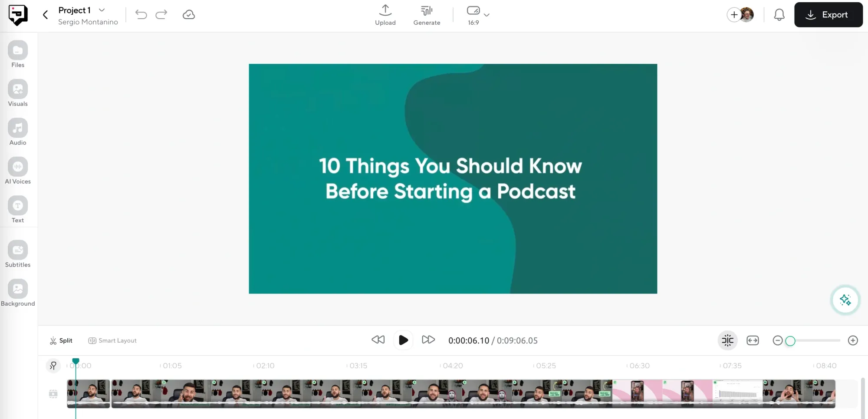
Task: Click the cloud save status icon
Action: (x=189, y=15)
